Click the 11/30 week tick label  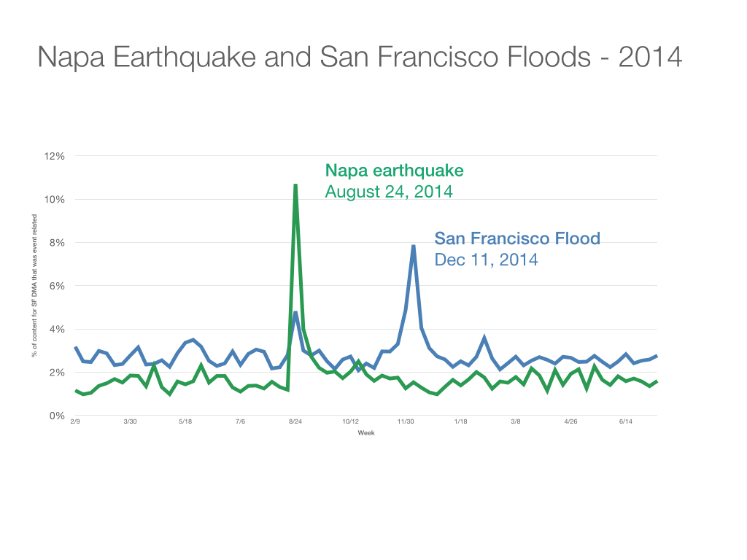click(406, 421)
